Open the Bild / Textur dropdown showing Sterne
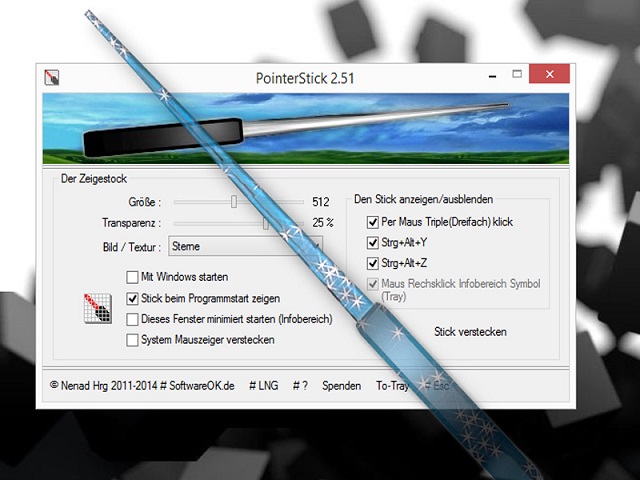The width and height of the screenshot is (640, 480). [x=245, y=246]
